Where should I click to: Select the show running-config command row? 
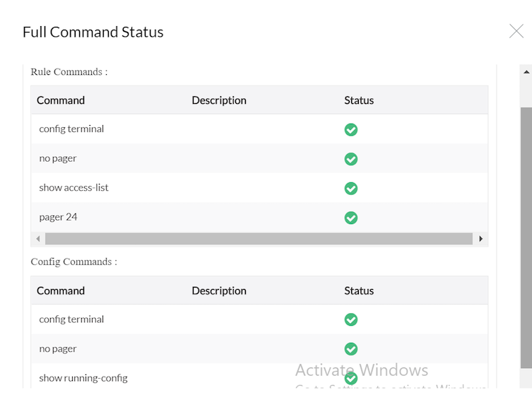(x=83, y=378)
